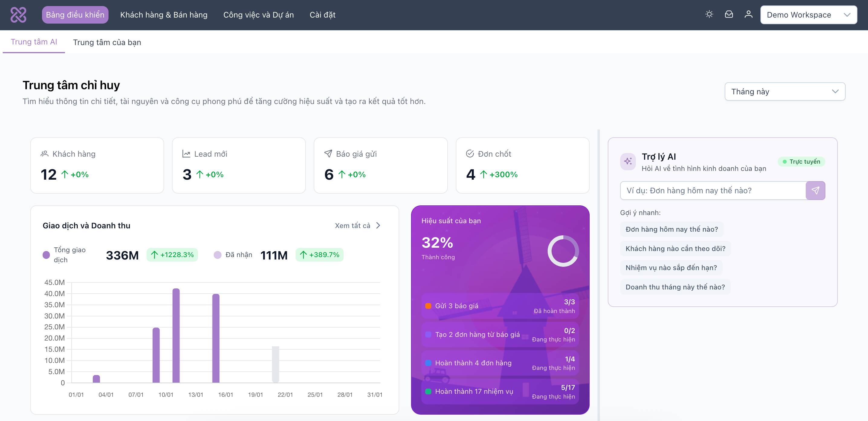The height and width of the screenshot is (421, 868).
Task: Switch to light/dark theme via sun icon
Action: [709, 15]
